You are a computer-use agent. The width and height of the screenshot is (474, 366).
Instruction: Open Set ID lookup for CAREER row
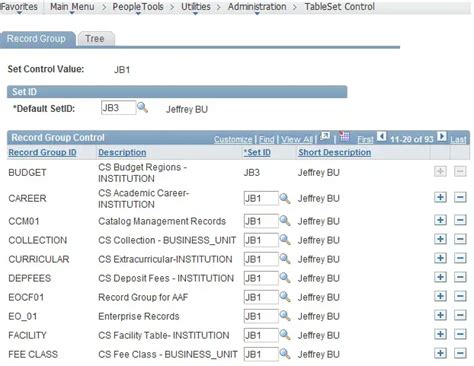(x=285, y=198)
